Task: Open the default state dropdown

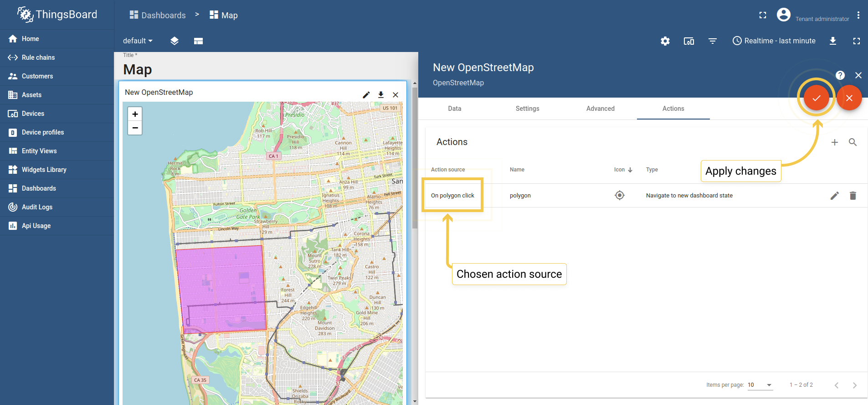Action: 138,41
